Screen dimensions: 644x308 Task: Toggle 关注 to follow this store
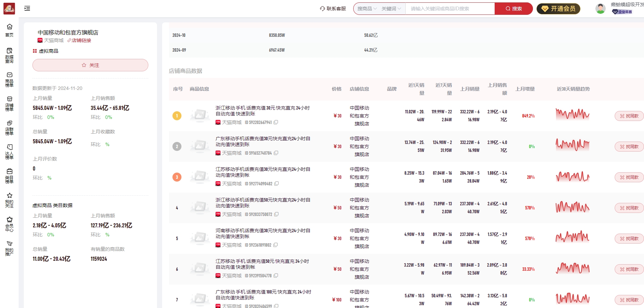point(90,65)
